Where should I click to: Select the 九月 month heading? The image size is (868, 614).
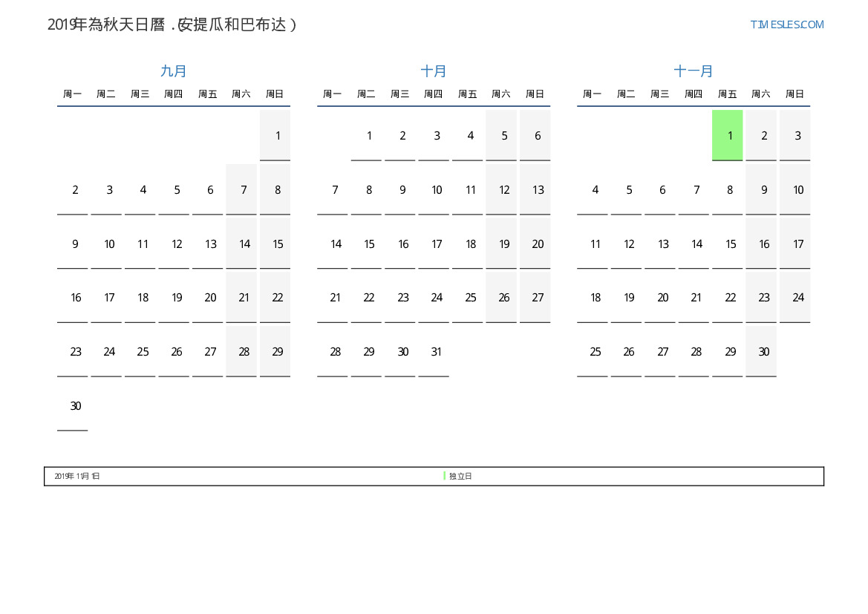174,71
